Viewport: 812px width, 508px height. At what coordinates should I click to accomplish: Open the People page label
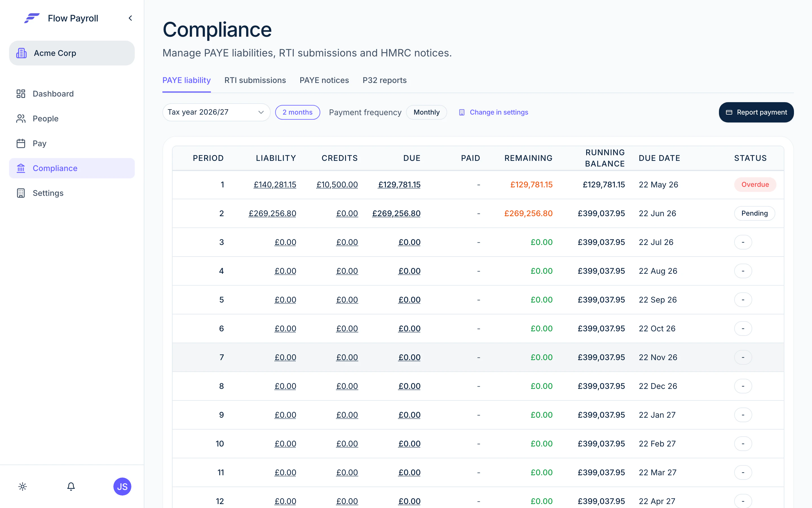click(x=46, y=119)
